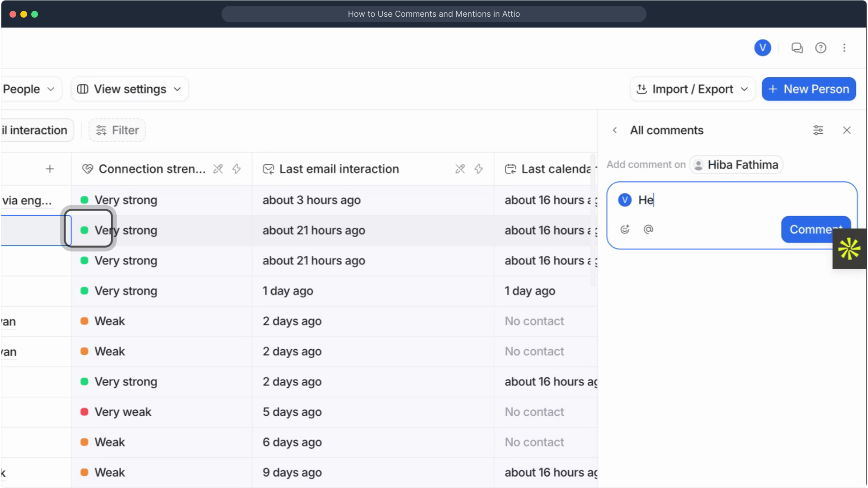Image resolution: width=868 pixels, height=488 pixels.
Task: Click lightning icon on Connection strength column
Action: coord(236,169)
